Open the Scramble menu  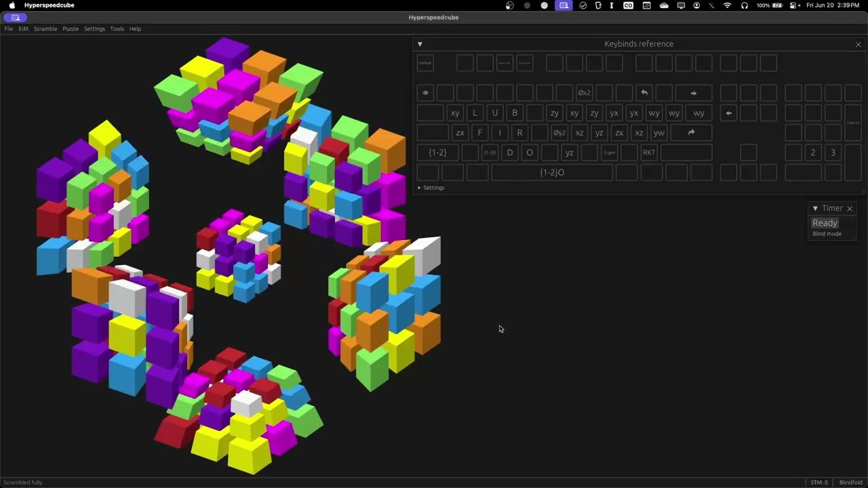click(x=45, y=29)
